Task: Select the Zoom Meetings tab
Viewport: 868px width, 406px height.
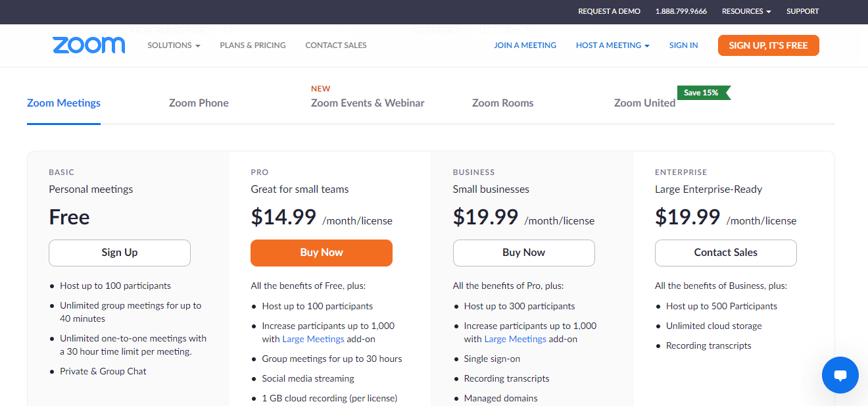Action: tap(64, 103)
